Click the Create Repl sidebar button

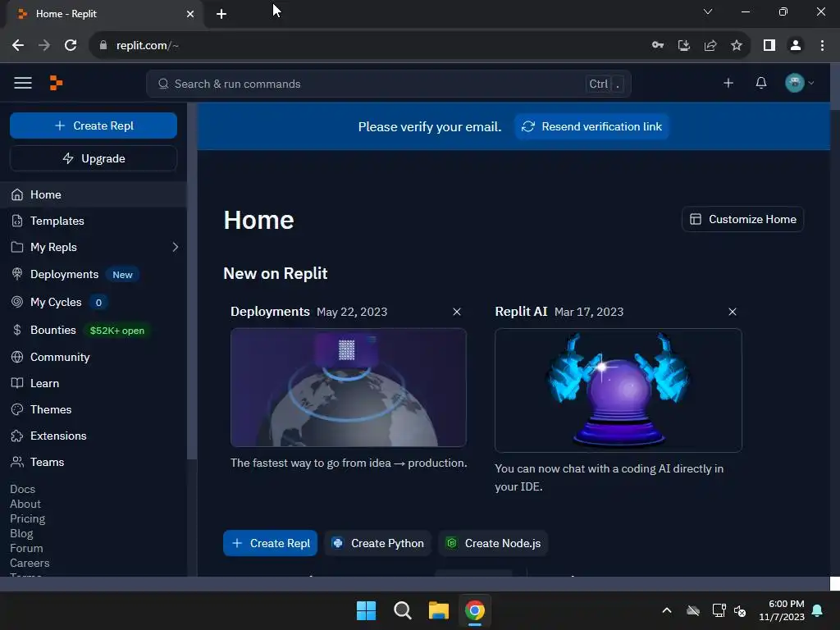[x=94, y=126]
